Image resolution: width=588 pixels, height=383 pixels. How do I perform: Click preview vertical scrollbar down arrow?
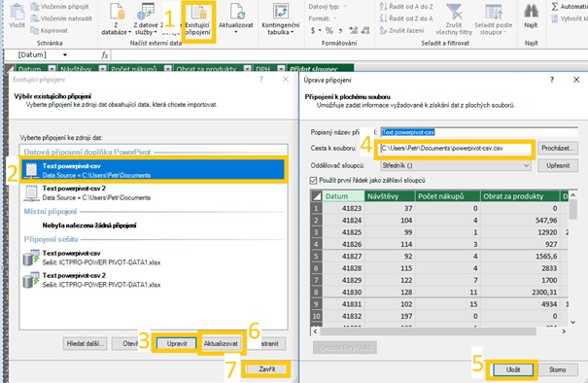573,322
